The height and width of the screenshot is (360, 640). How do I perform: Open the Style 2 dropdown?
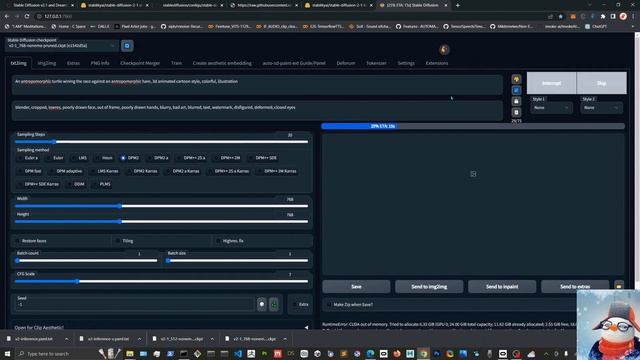coord(601,108)
